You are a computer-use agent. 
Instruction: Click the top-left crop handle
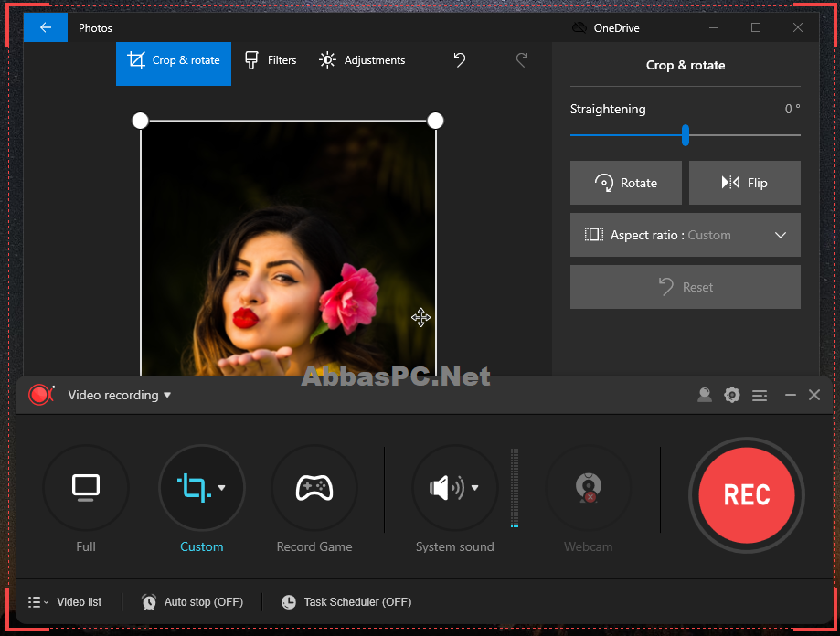click(141, 121)
